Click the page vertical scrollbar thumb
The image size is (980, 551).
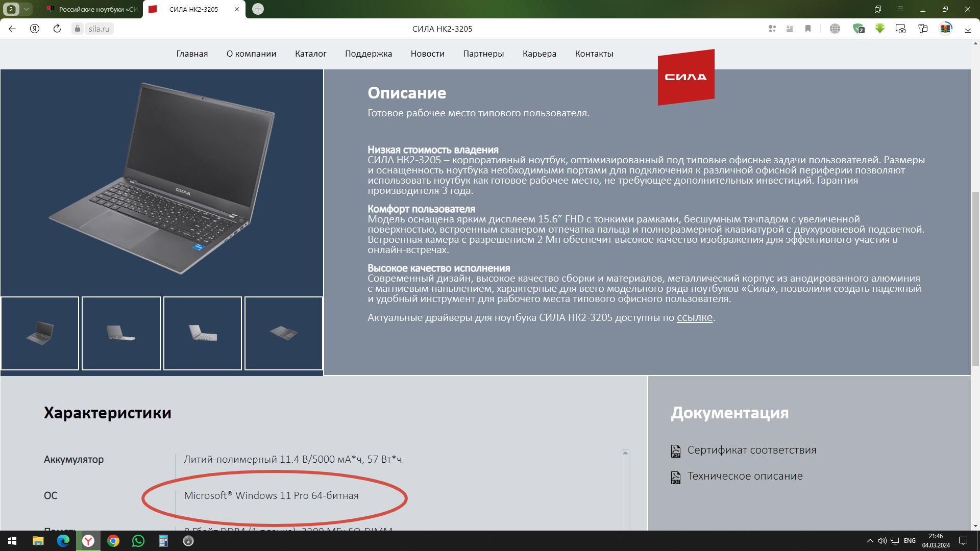[x=975, y=279]
